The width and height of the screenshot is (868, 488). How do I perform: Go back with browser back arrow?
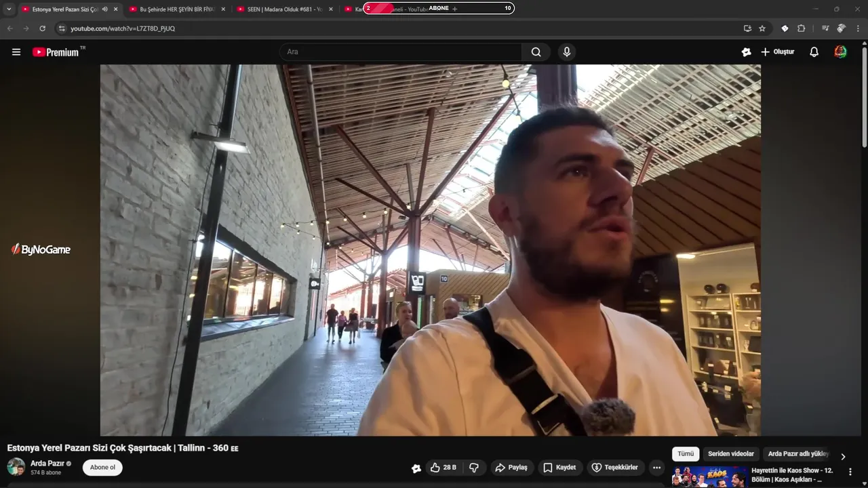coord(9,28)
